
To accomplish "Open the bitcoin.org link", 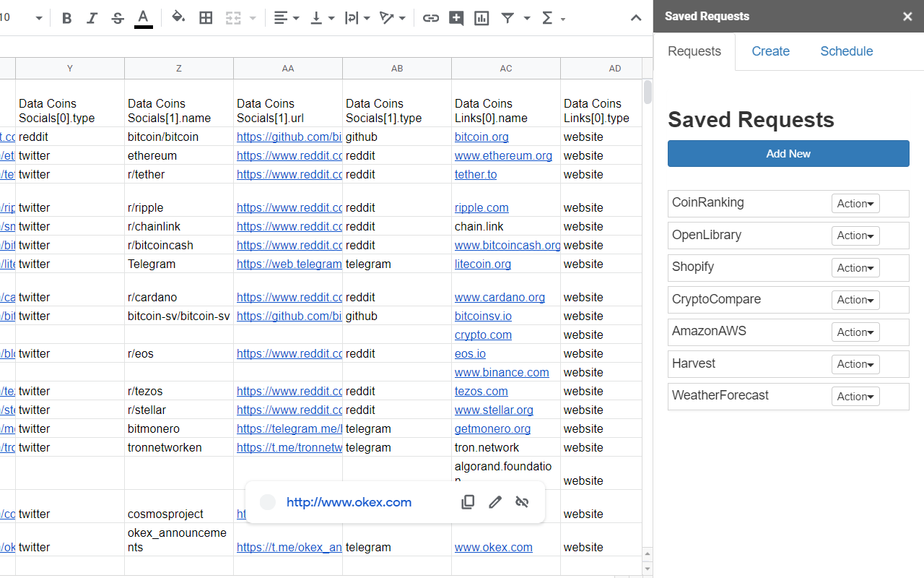I will (x=481, y=137).
